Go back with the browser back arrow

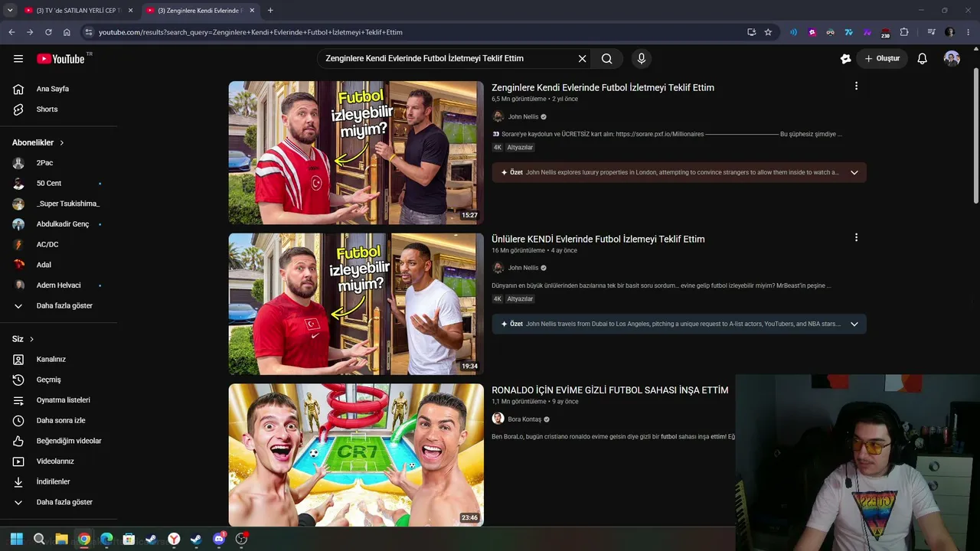pyautogui.click(x=11, y=32)
